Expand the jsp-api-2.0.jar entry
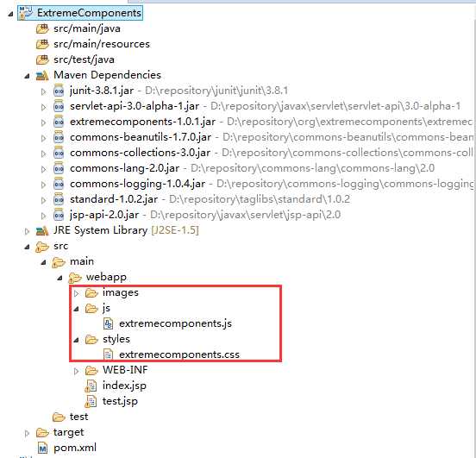 click(43, 216)
